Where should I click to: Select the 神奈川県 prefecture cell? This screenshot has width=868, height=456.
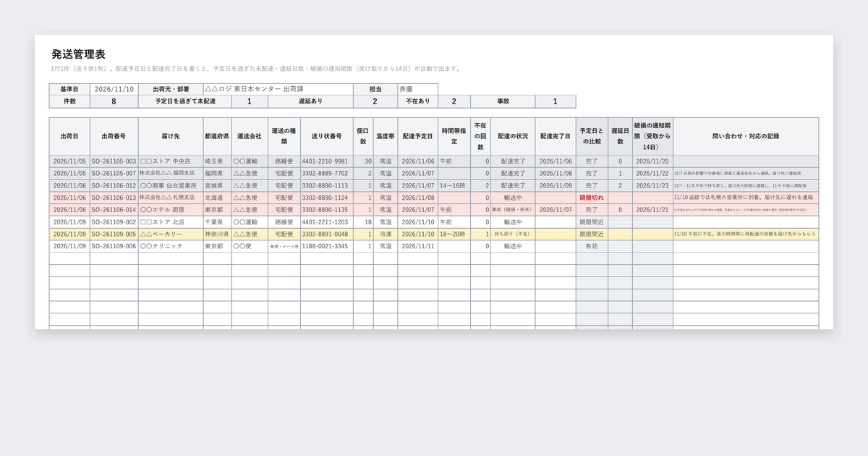point(217,234)
